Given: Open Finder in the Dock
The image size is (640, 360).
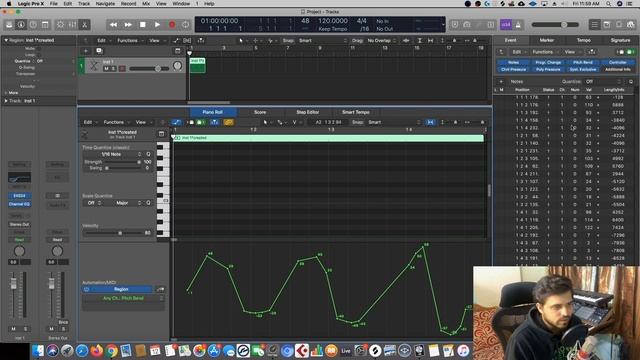Looking at the screenshot, I should [x=38, y=351].
